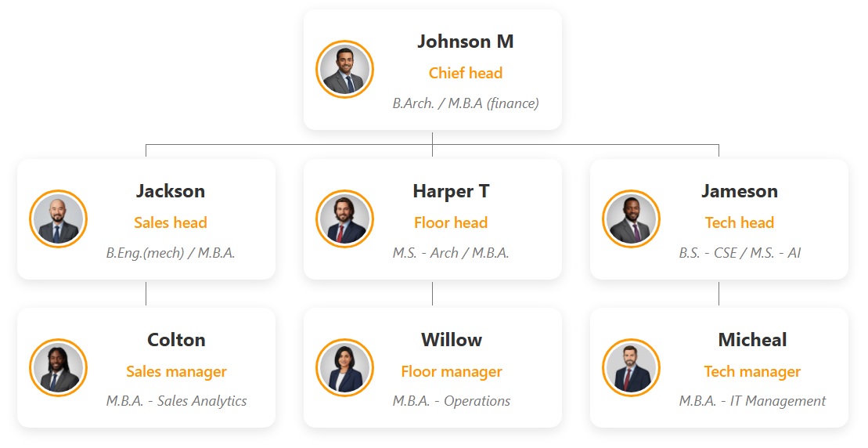
Task: Click the Colton name heading
Action: tap(176, 340)
